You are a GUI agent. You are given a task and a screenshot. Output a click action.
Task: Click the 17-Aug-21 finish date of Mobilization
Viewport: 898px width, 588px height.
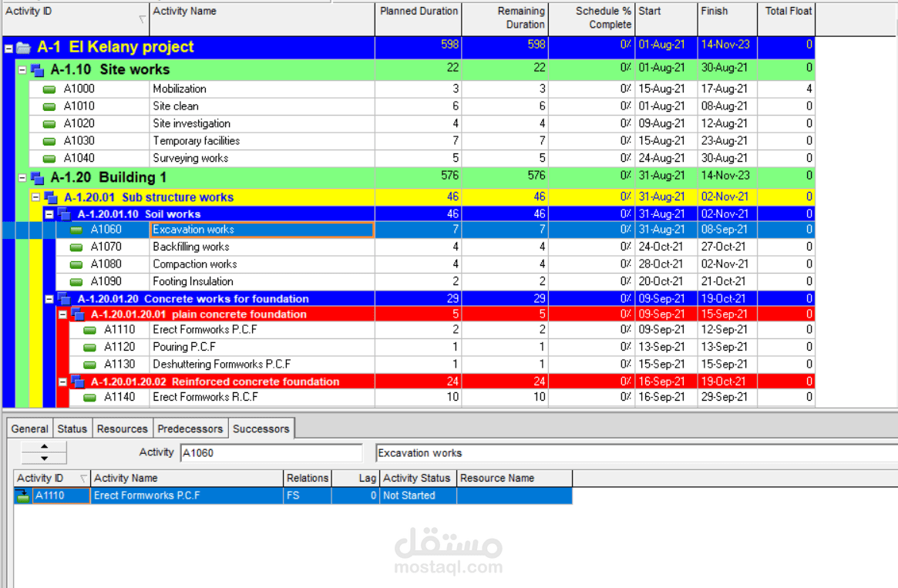click(x=728, y=89)
